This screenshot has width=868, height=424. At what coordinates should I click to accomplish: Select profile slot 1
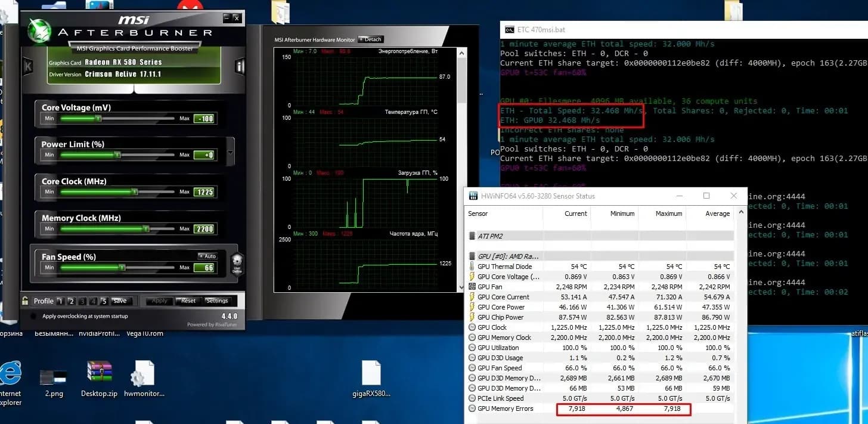click(61, 301)
